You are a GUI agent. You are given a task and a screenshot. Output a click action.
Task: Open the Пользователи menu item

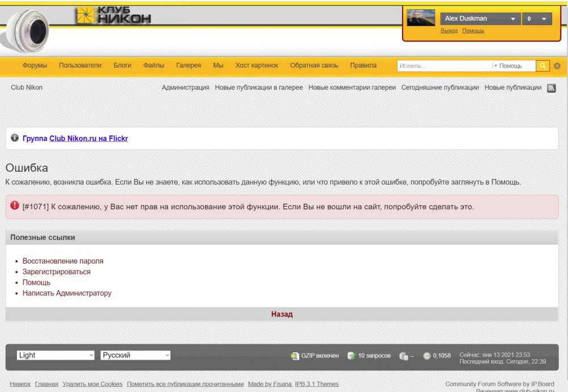[x=80, y=65]
